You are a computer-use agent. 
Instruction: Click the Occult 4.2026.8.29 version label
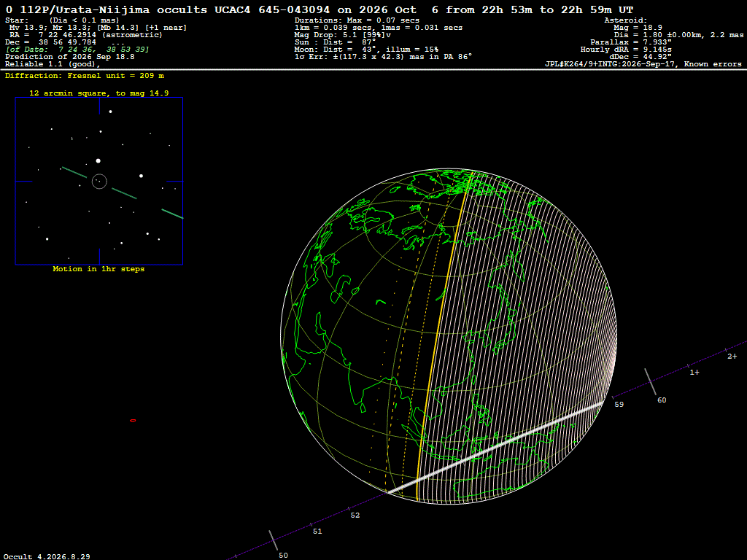tap(47, 556)
